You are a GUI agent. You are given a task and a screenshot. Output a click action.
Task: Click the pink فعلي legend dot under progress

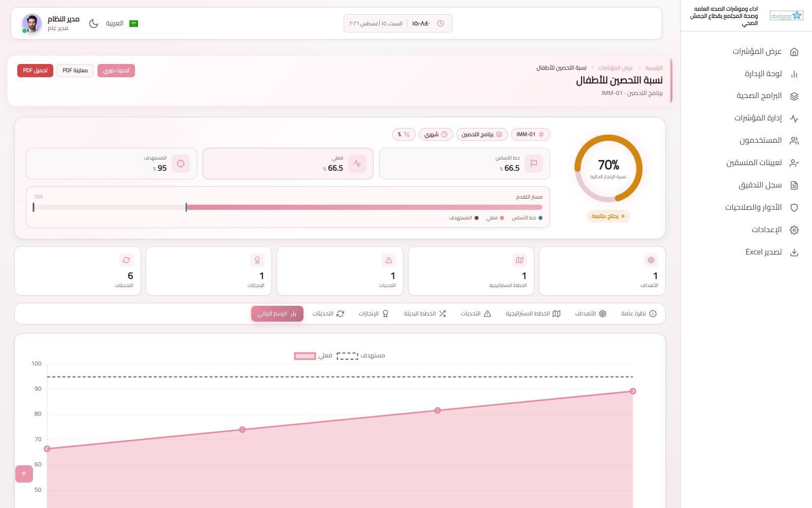(502, 218)
